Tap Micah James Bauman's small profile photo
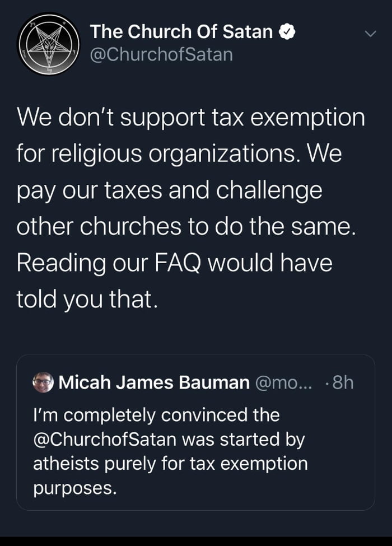392x546 pixels. (x=43, y=382)
